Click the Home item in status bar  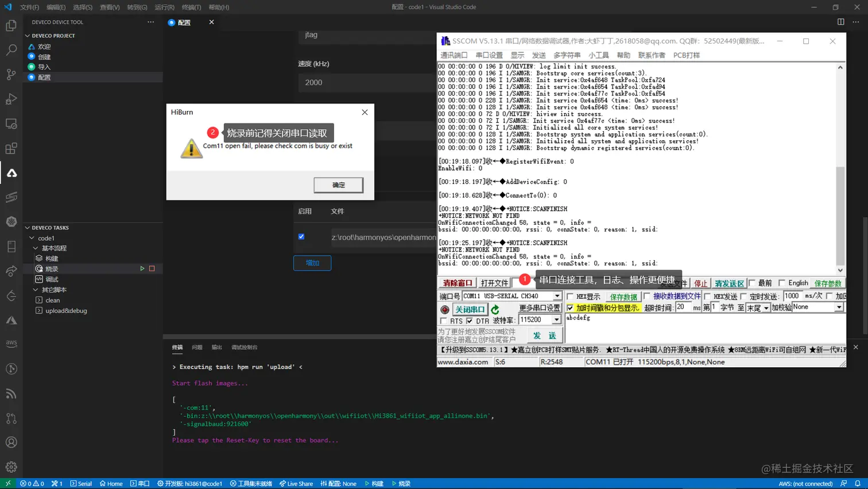point(111,483)
